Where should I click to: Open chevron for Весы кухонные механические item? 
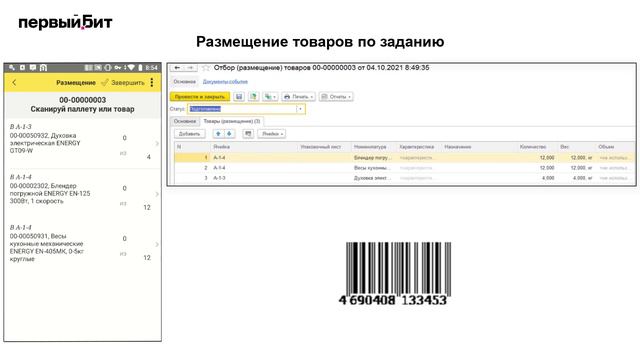(157, 244)
